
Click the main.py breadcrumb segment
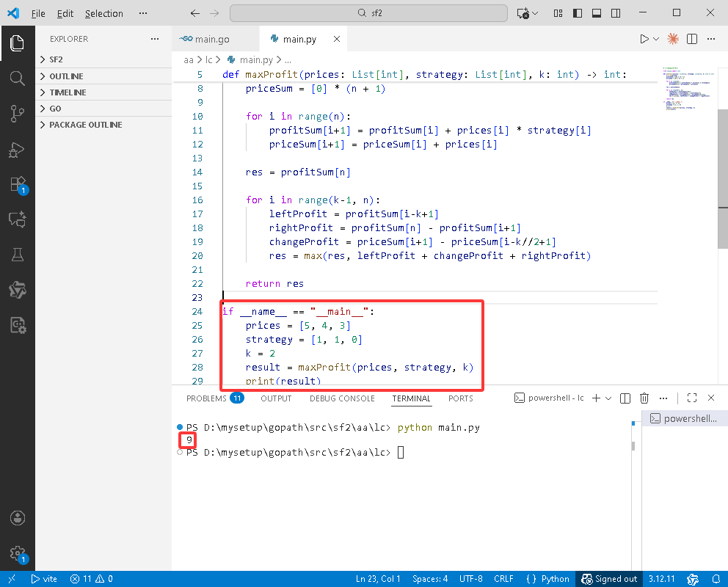click(250, 60)
